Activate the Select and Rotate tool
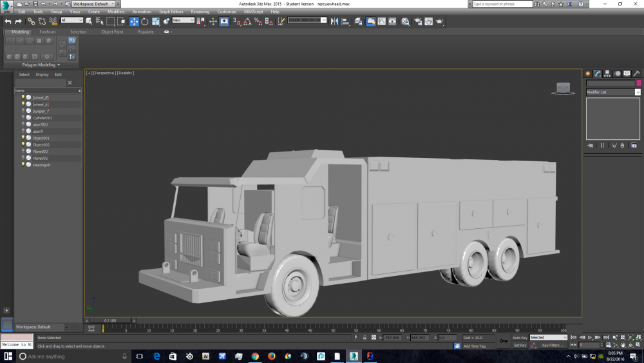Screen dimensions: 644x363 pos(144,21)
